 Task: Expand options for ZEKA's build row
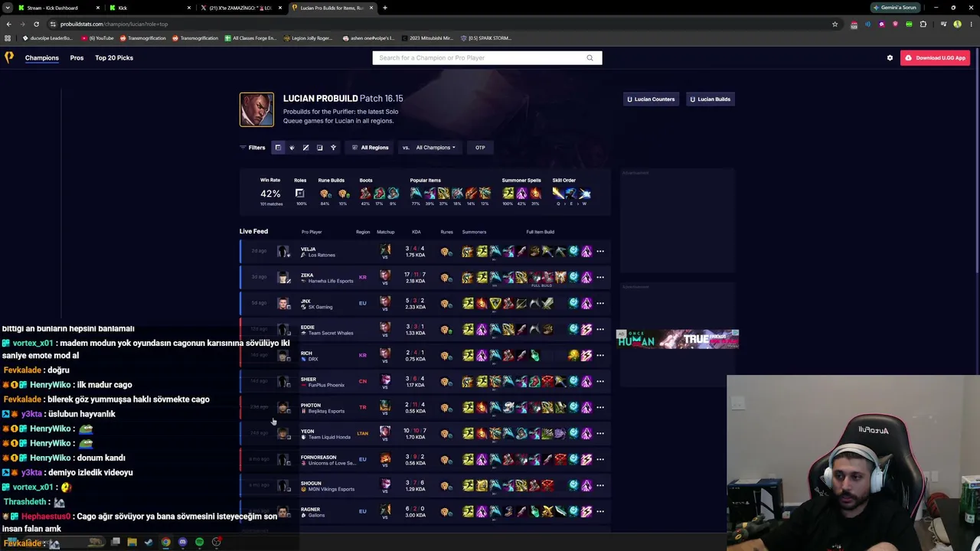pos(600,277)
